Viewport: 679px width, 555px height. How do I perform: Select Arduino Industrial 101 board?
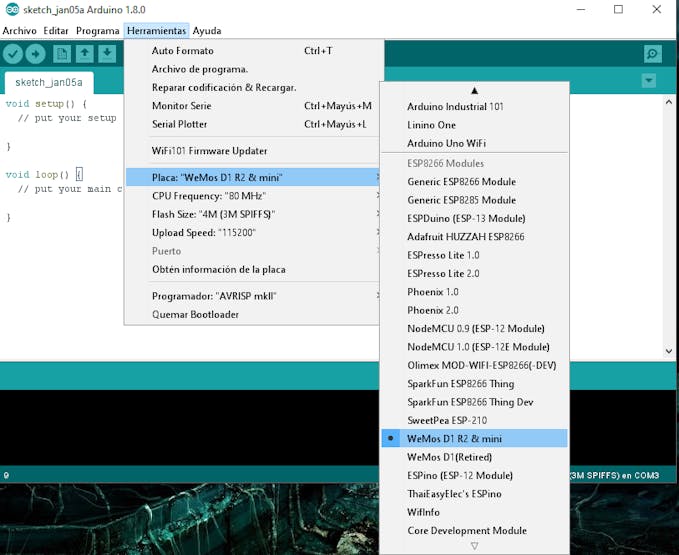474,106
